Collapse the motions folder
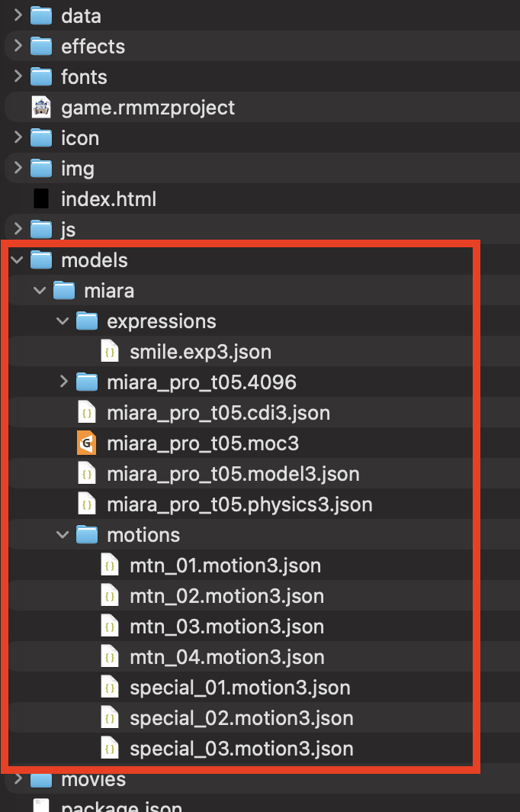 [64, 535]
